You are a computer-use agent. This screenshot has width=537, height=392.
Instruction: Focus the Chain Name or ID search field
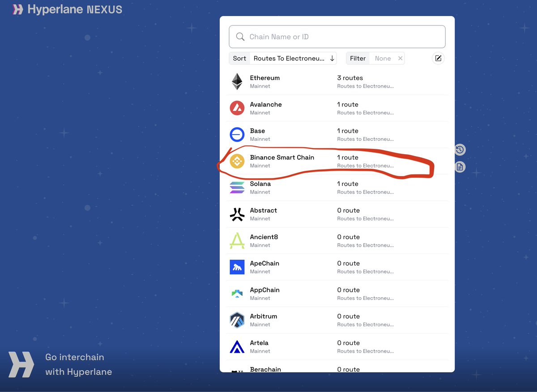point(337,37)
